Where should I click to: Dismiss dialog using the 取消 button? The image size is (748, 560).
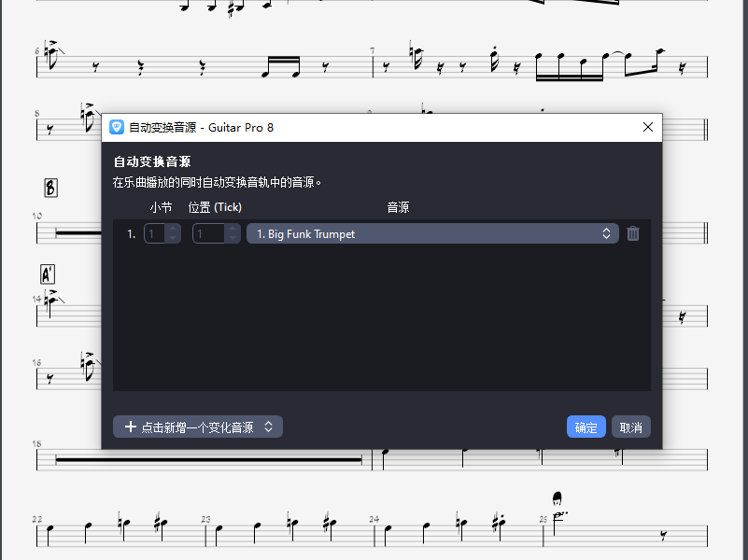(x=630, y=427)
